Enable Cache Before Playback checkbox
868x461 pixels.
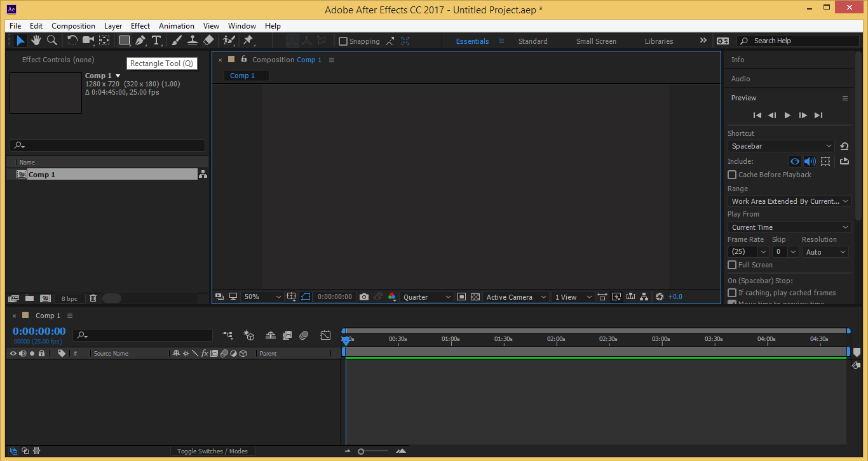coord(732,175)
